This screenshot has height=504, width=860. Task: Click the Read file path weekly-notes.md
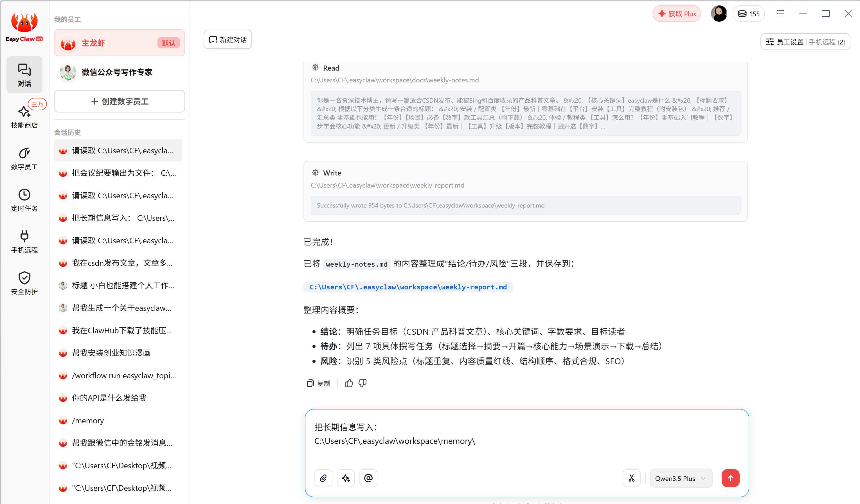pyautogui.click(x=395, y=80)
